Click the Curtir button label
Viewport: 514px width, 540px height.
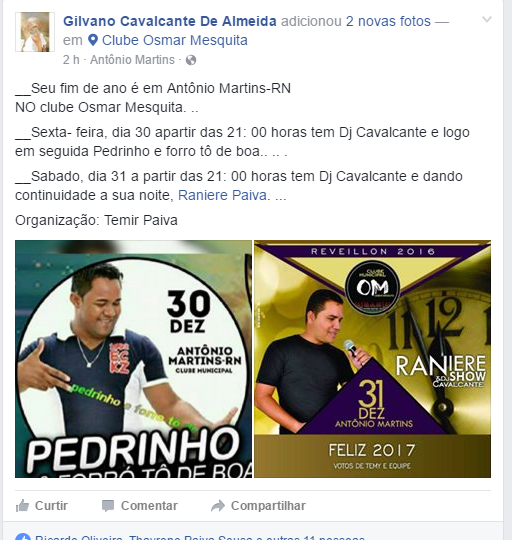(51, 506)
